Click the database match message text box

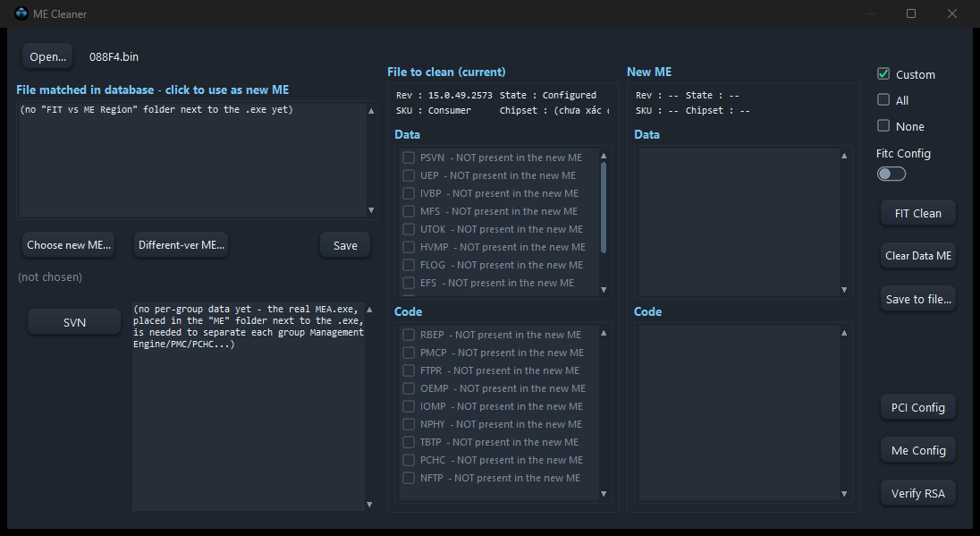pos(193,160)
